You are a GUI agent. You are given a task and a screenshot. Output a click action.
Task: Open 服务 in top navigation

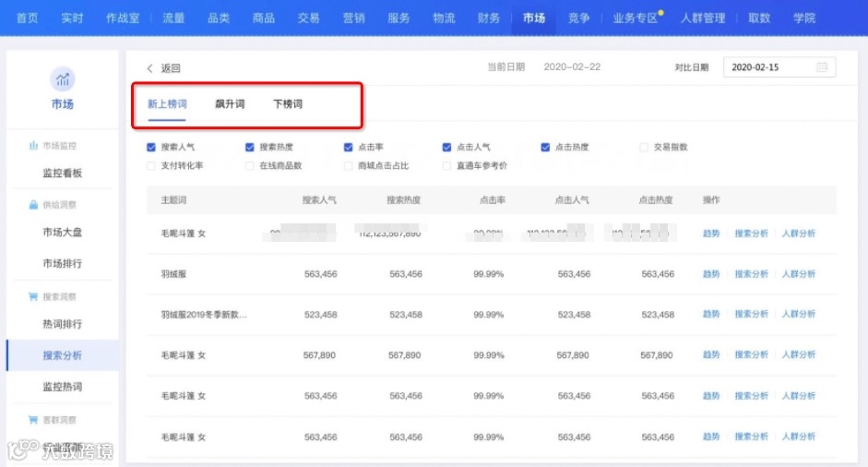(x=398, y=18)
